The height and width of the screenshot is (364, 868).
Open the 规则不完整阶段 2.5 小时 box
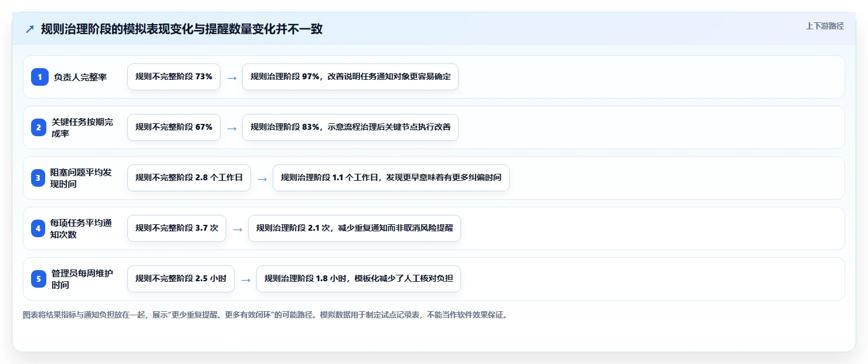[181, 279]
